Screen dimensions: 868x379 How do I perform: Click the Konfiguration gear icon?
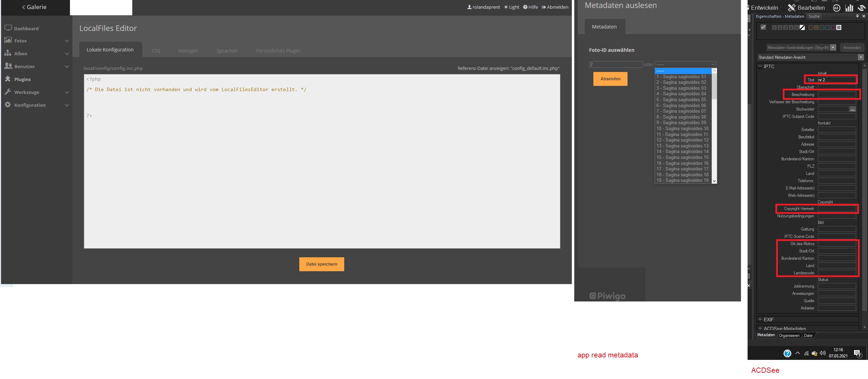pyautogui.click(x=8, y=104)
